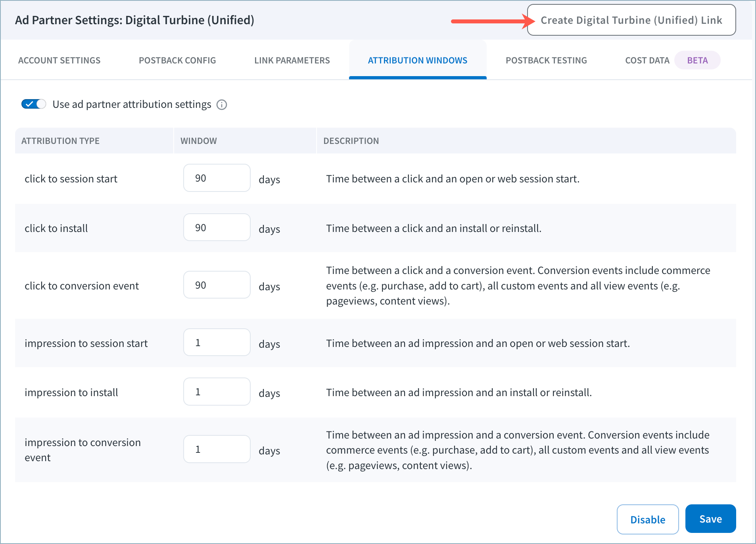This screenshot has height=544, width=756.
Task: Click the click to session start window field
Action: point(217,178)
